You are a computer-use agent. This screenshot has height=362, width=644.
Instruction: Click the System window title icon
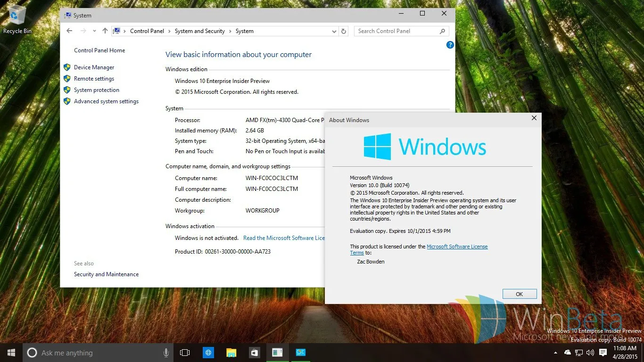tap(68, 16)
